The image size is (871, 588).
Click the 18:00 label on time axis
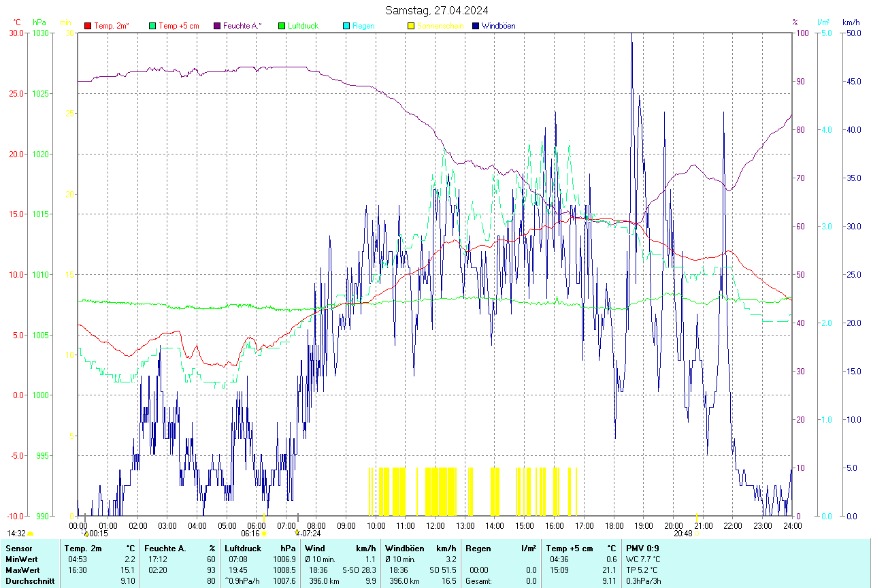[x=614, y=525]
